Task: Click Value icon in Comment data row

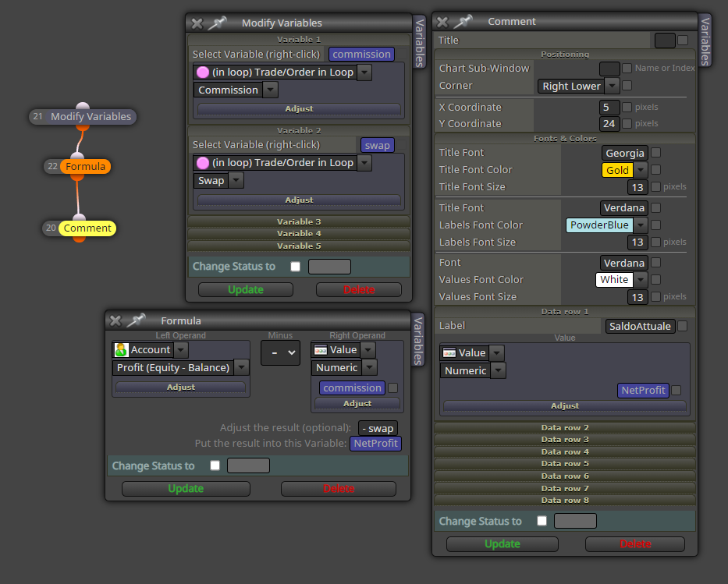Action: click(449, 353)
